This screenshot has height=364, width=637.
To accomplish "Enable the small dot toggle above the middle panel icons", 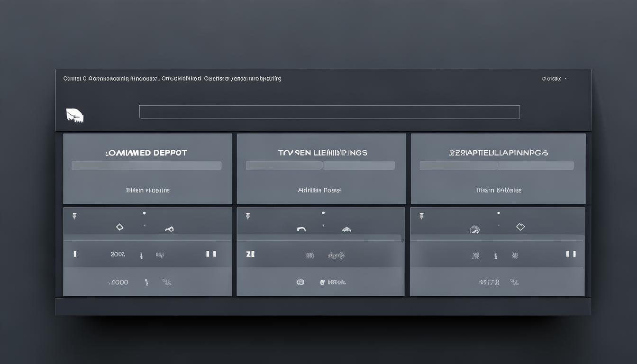I will pos(323,213).
